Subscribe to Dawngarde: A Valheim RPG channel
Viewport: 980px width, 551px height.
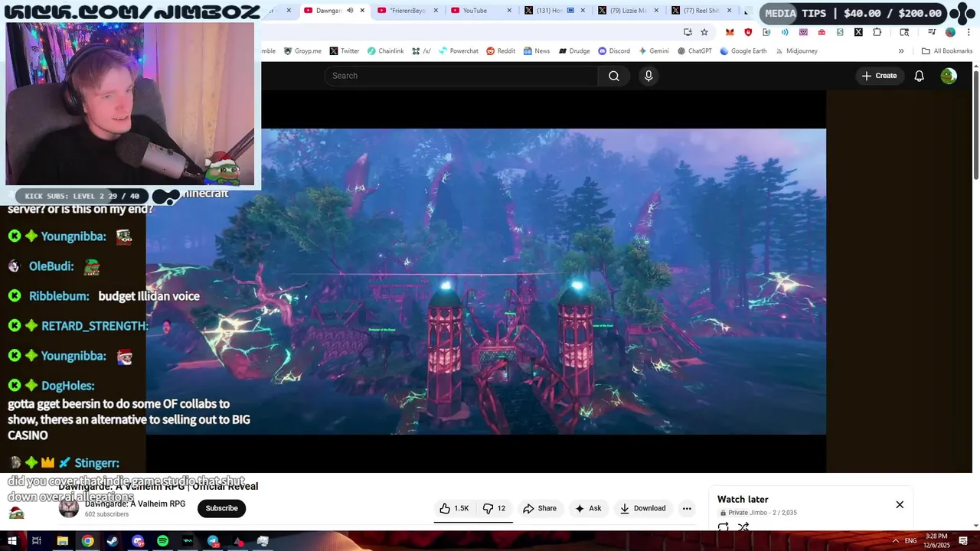click(x=221, y=508)
